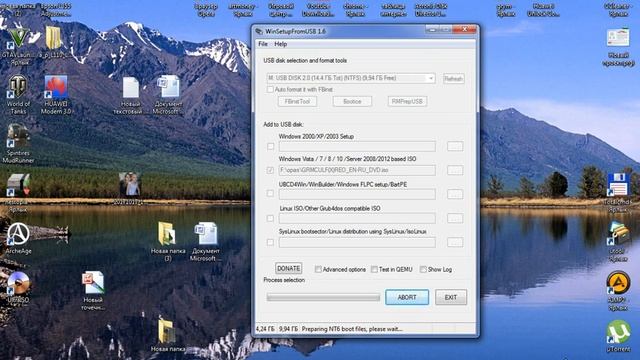Open the document icon at the top right of desktop
The image size is (640, 360).
pos(618,38)
